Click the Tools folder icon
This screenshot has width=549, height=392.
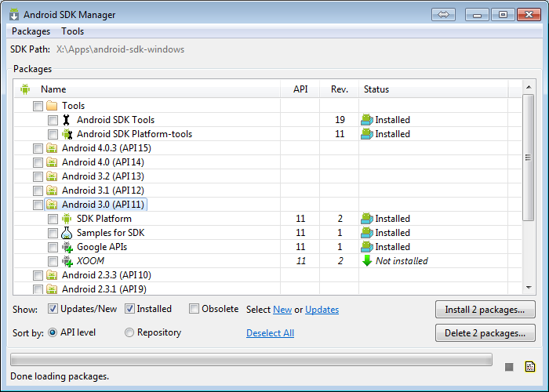pyautogui.click(x=52, y=105)
